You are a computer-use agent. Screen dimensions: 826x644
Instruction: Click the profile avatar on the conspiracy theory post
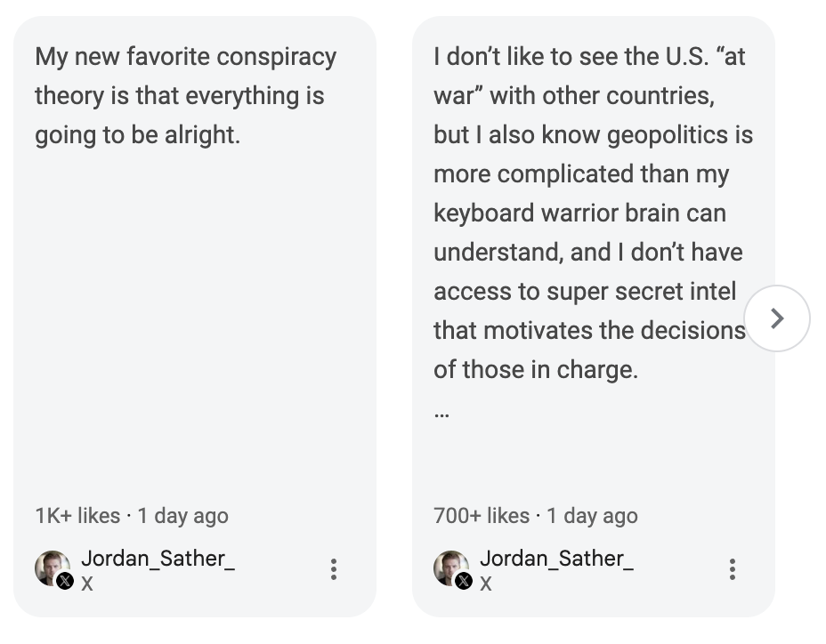50,566
